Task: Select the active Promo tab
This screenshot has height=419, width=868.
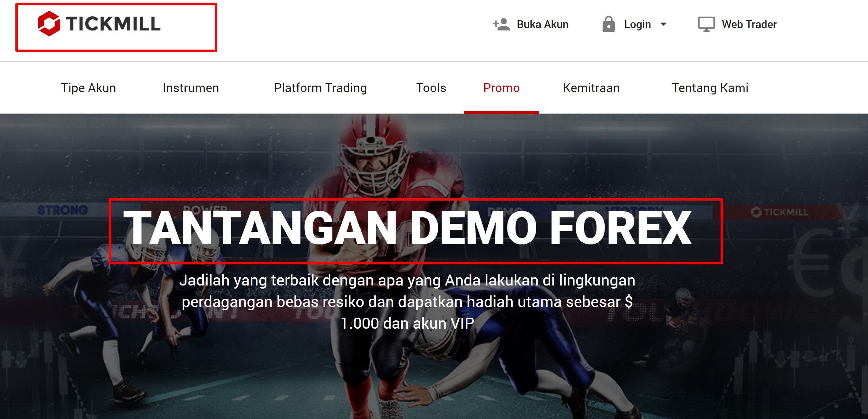Action: click(x=501, y=88)
